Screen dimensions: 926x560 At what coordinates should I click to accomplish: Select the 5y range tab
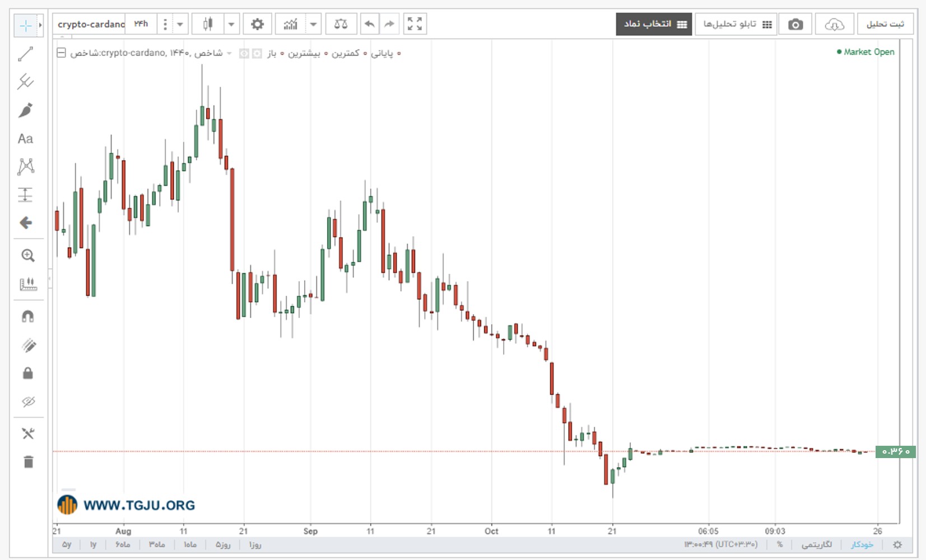tap(67, 544)
